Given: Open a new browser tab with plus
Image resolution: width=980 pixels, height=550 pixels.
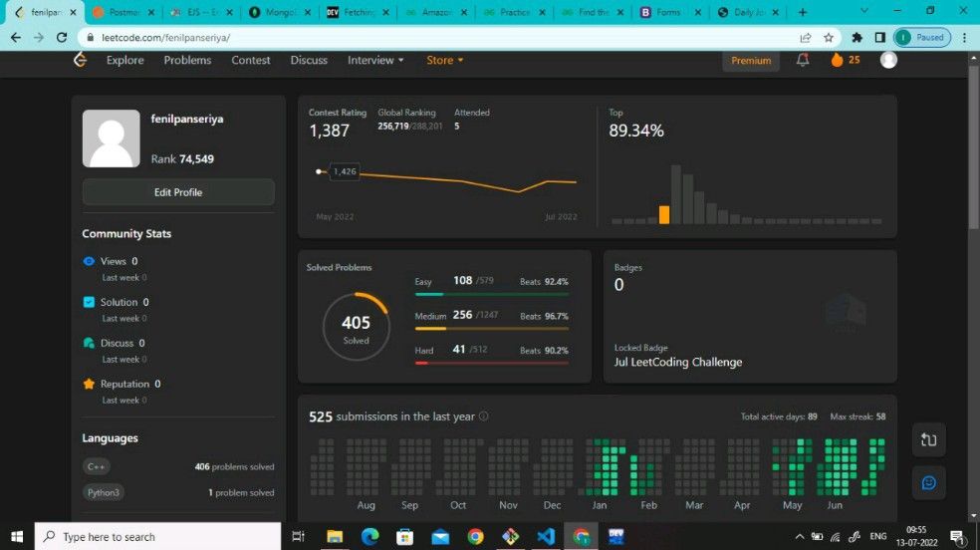Looking at the screenshot, I should (803, 12).
